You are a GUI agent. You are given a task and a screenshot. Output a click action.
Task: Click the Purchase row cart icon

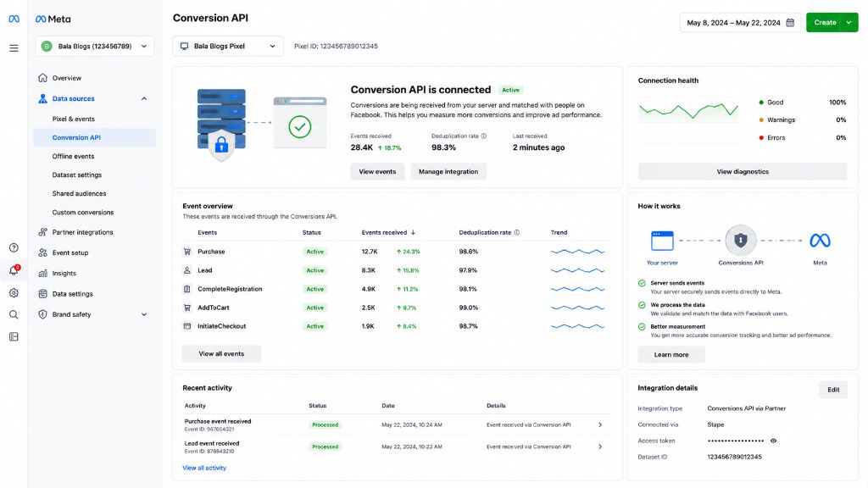point(187,251)
